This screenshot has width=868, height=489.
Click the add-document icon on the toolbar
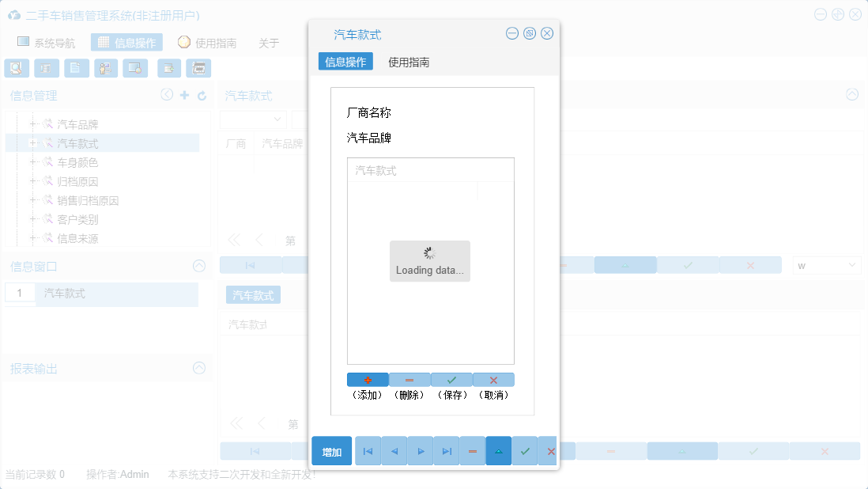pos(168,68)
